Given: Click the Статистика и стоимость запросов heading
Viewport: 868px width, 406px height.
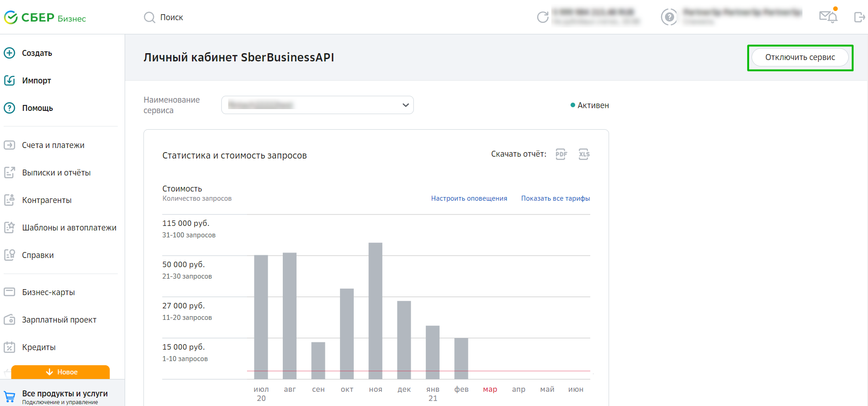Looking at the screenshot, I should click(x=235, y=155).
